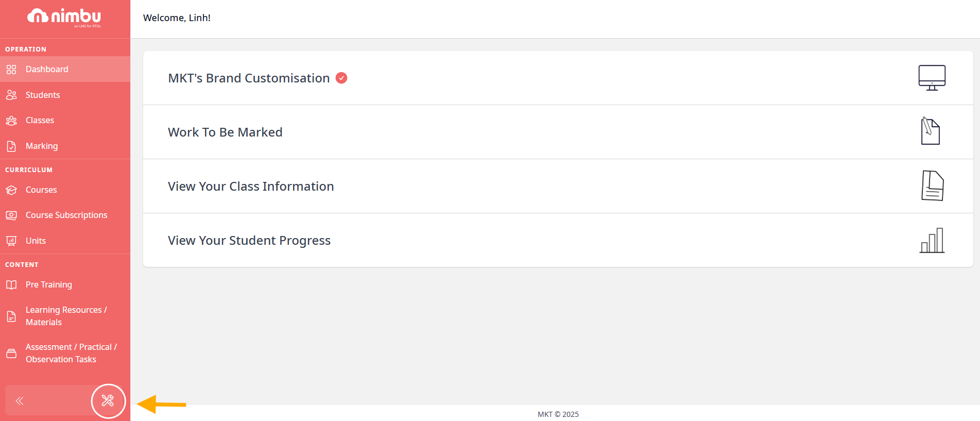The image size is (980, 421).
Task: Open Courses under Curriculum
Action: 65,190
